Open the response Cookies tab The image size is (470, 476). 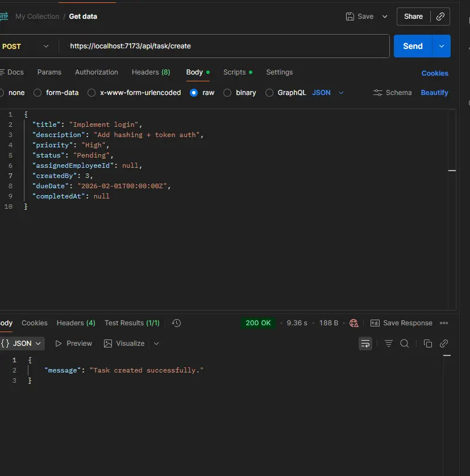point(35,323)
